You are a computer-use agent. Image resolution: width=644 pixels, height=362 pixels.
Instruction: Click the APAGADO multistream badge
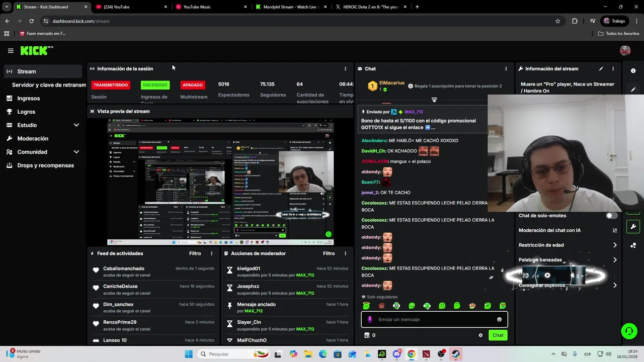(x=193, y=85)
